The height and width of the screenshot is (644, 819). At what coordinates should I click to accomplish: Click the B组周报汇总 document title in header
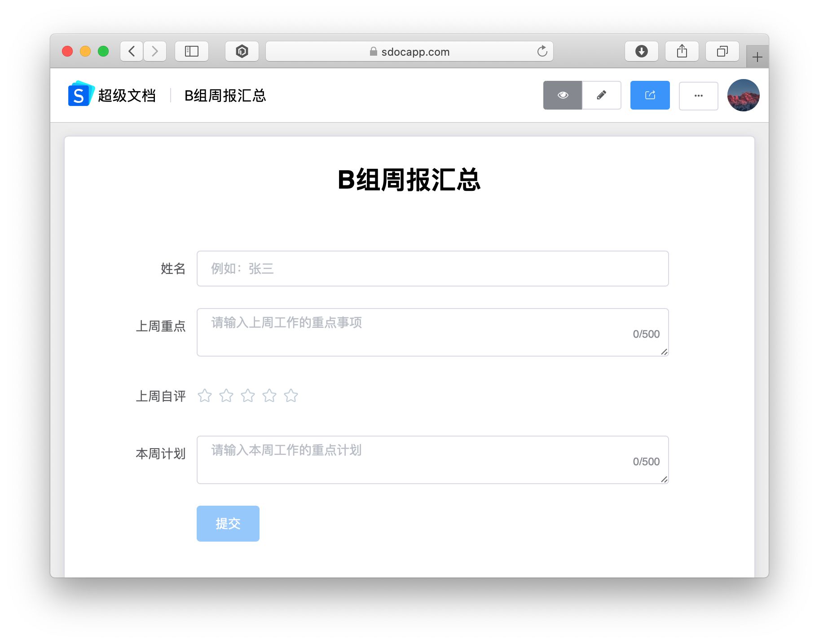click(225, 96)
